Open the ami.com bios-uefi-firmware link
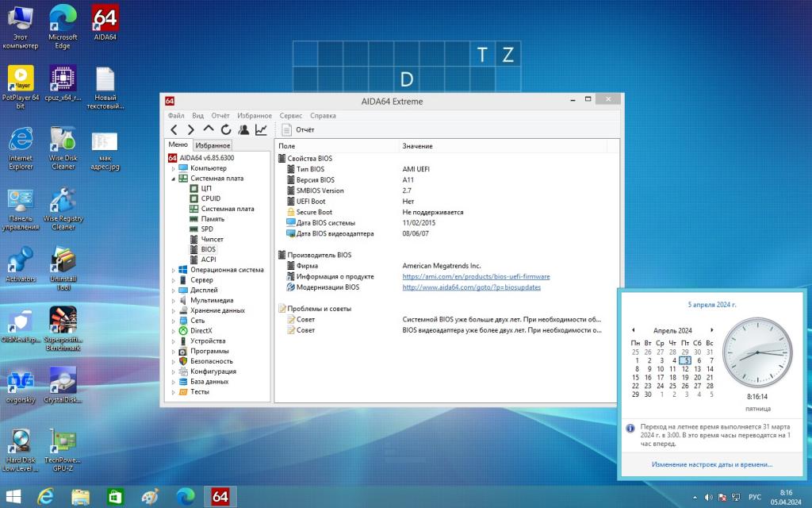This screenshot has width=812, height=508. pyautogui.click(x=476, y=276)
